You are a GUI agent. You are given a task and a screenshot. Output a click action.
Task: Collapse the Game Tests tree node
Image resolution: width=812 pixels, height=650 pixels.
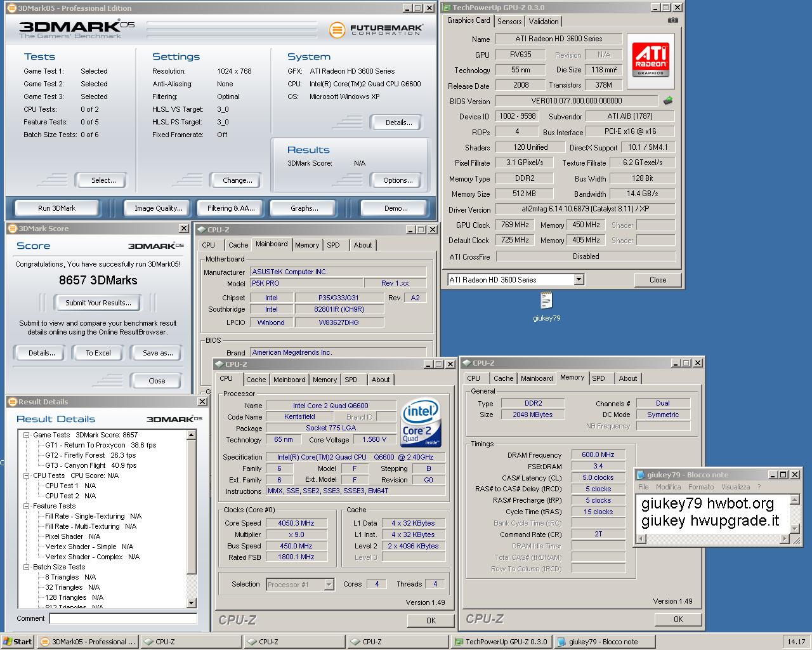pyautogui.click(x=27, y=435)
